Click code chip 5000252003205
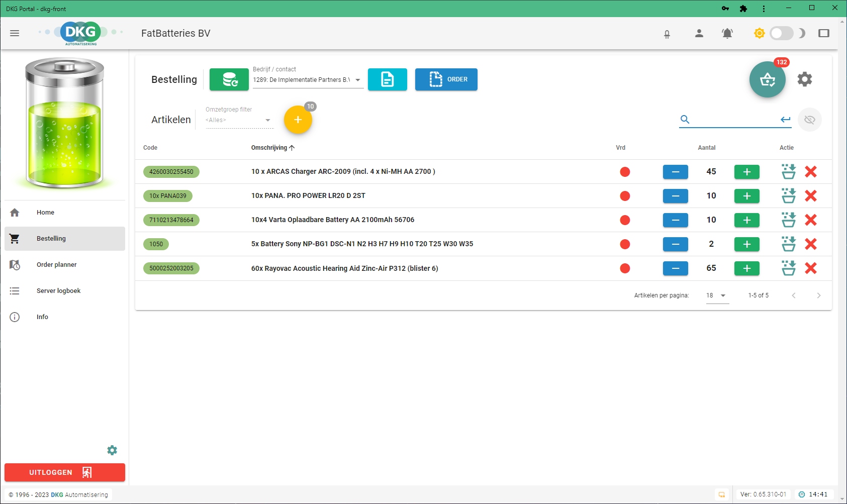Screen dimensions: 847x504 coord(171,268)
